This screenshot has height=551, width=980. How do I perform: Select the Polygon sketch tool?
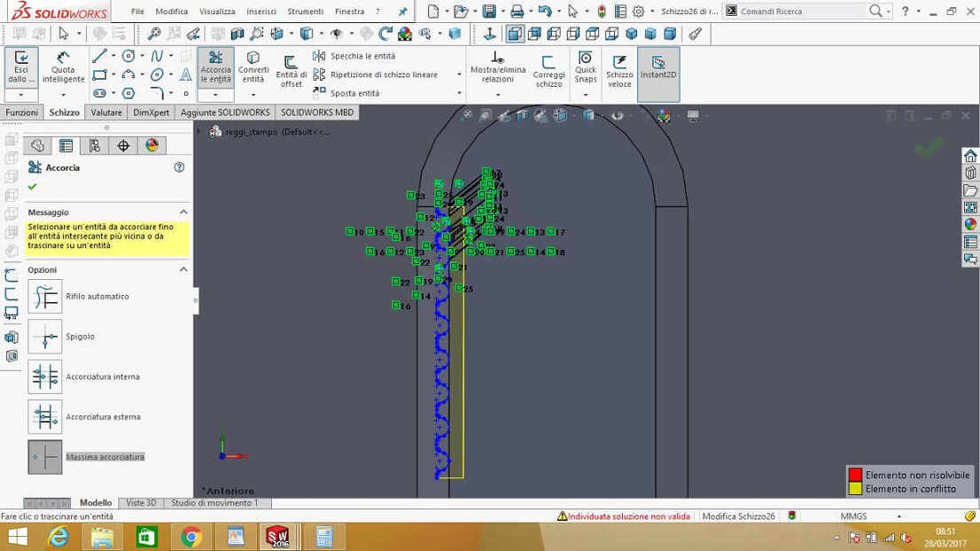click(128, 94)
